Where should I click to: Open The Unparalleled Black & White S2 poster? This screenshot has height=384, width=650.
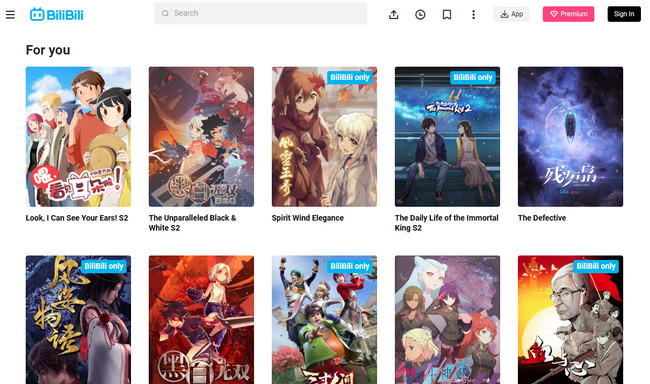click(x=201, y=136)
